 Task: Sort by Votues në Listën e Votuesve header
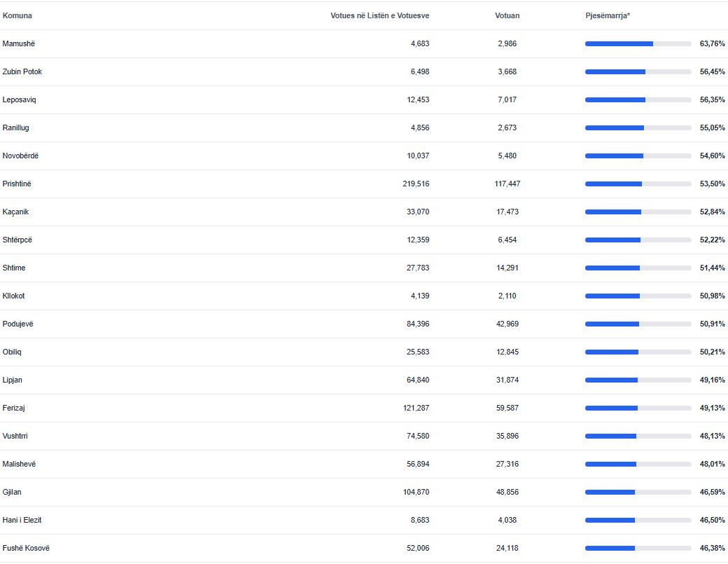pos(379,15)
